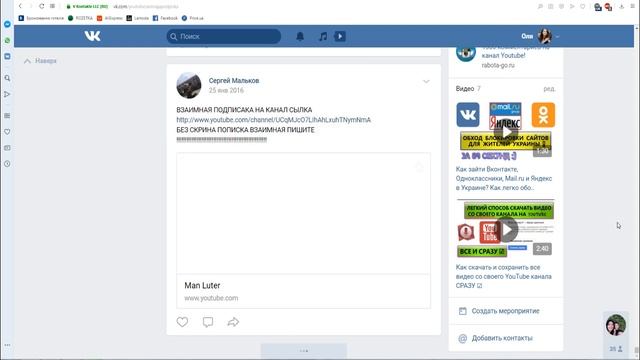The image size is (640, 360).
Task: Open the Man Luter link title
Action: point(202,285)
